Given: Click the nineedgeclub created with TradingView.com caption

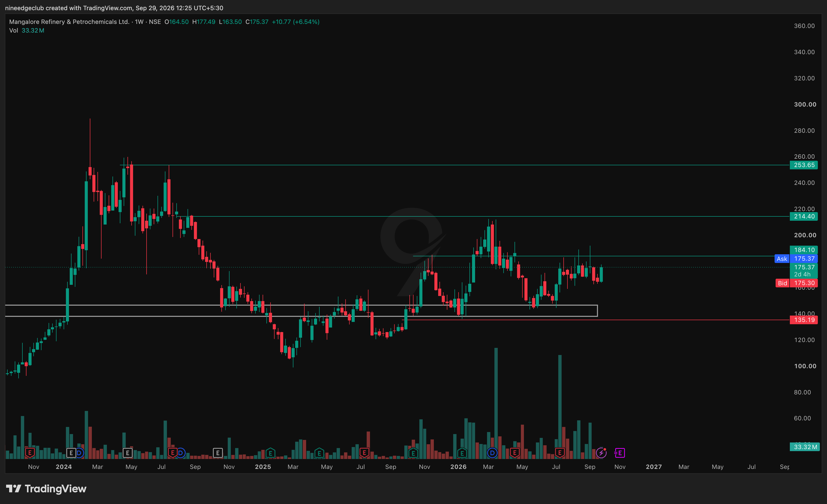Looking at the screenshot, I should [x=114, y=8].
